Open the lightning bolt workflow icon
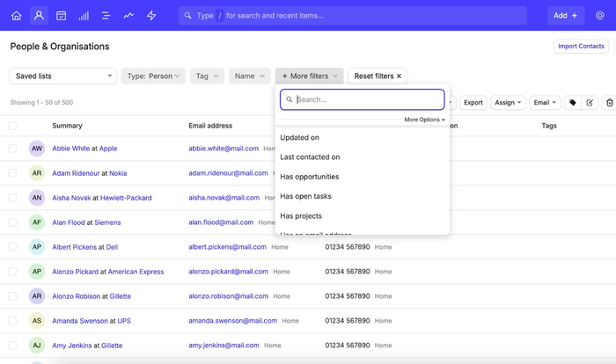This screenshot has width=616, height=364. [151, 16]
